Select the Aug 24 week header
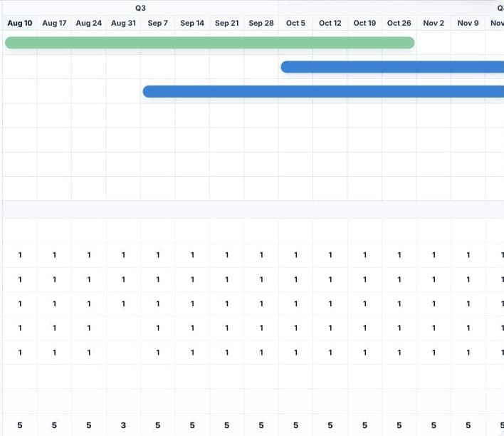504x436 pixels. (x=89, y=24)
